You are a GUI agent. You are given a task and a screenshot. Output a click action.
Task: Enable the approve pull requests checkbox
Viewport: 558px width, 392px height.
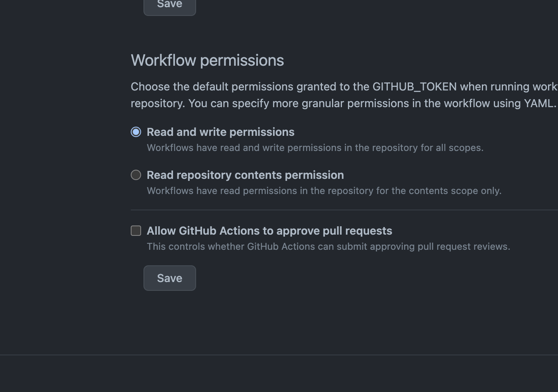coord(136,231)
